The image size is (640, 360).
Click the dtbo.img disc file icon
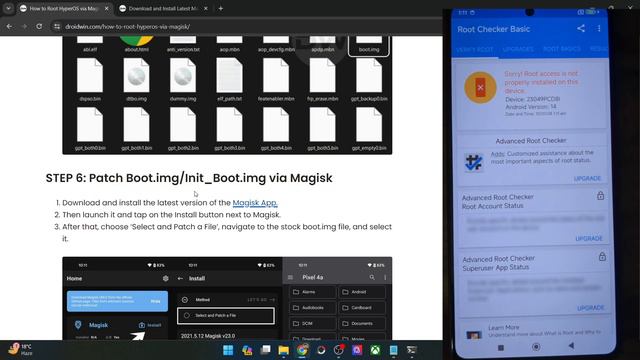(136, 76)
